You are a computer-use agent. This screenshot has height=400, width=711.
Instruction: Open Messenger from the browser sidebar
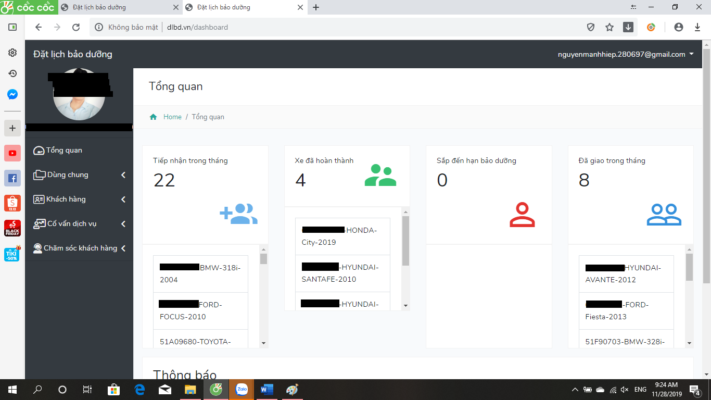click(x=12, y=94)
